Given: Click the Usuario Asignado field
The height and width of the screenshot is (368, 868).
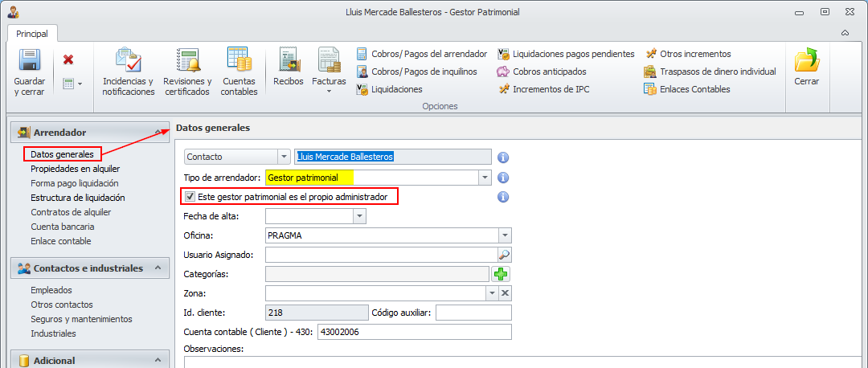Looking at the screenshot, I should (x=382, y=255).
